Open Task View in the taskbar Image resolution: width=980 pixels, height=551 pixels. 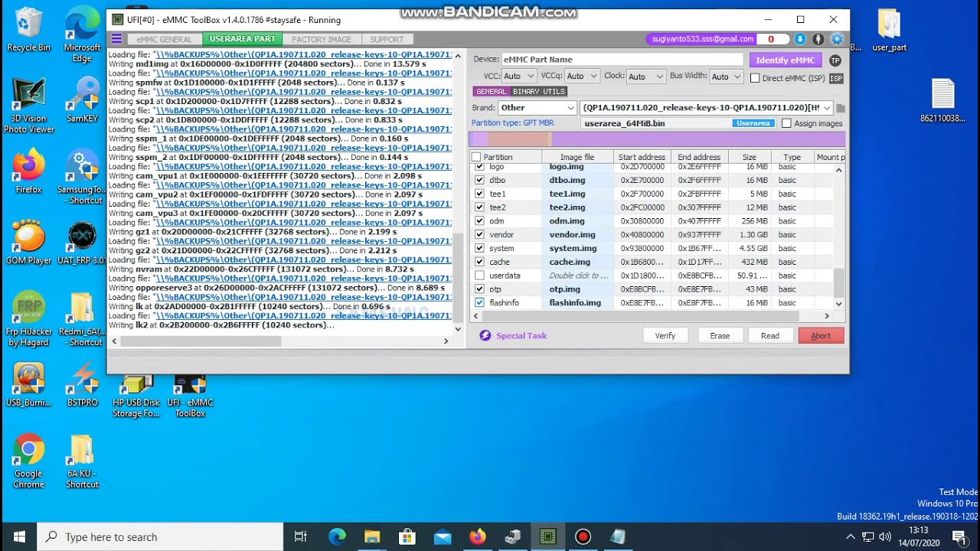pos(300,536)
